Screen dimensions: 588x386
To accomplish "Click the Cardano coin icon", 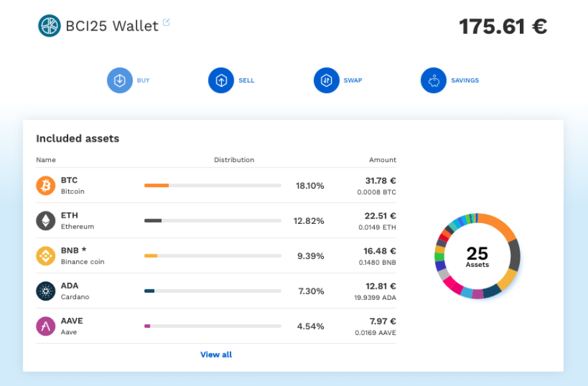I will coord(46,291).
